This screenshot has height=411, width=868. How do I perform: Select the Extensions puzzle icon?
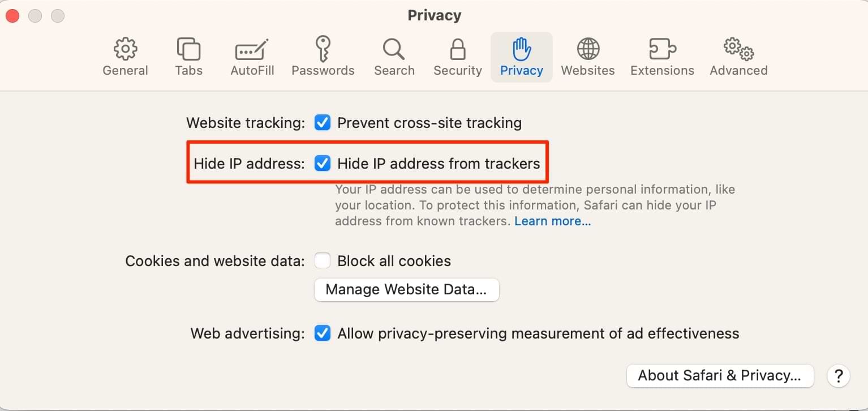pyautogui.click(x=662, y=50)
